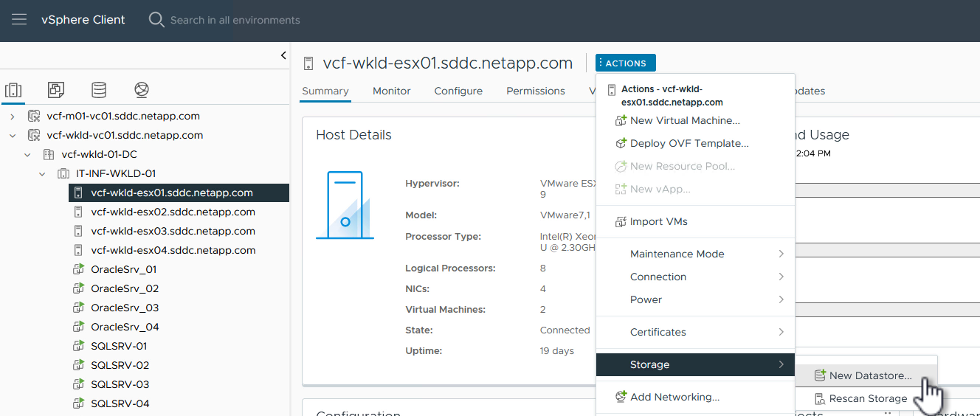The width and height of the screenshot is (980, 416).
Task: Switch to VMs and Templates inventory view
Action: point(56,90)
